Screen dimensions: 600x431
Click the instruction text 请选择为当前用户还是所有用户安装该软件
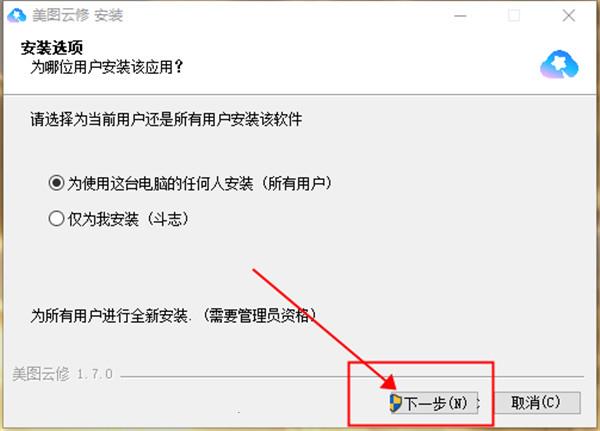[166, 119]
